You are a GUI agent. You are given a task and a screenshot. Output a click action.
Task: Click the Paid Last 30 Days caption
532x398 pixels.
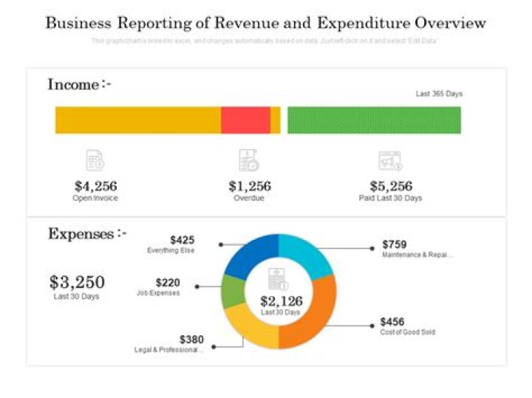pos(390,198)
